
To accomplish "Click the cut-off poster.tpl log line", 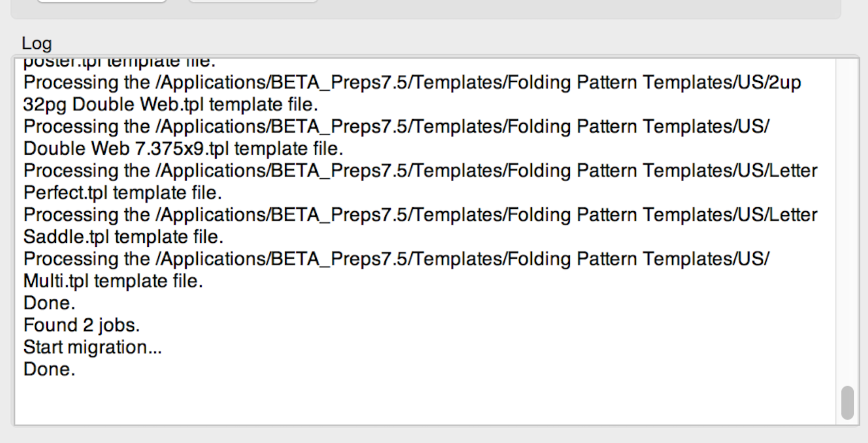I will coord(119,63).
